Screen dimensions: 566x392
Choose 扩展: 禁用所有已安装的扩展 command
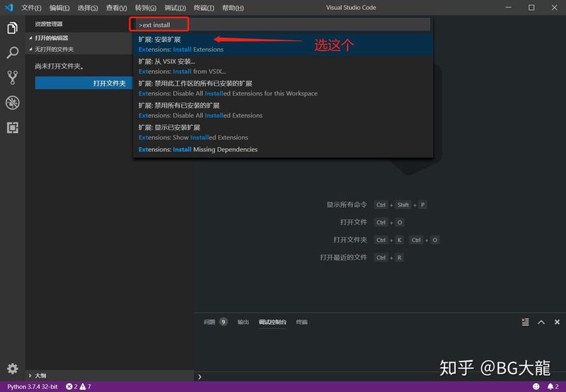coord(283,110)
